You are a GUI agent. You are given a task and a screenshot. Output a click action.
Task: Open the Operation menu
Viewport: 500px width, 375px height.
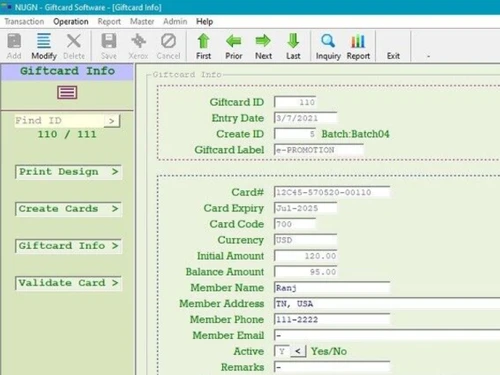tap(71, 22)
